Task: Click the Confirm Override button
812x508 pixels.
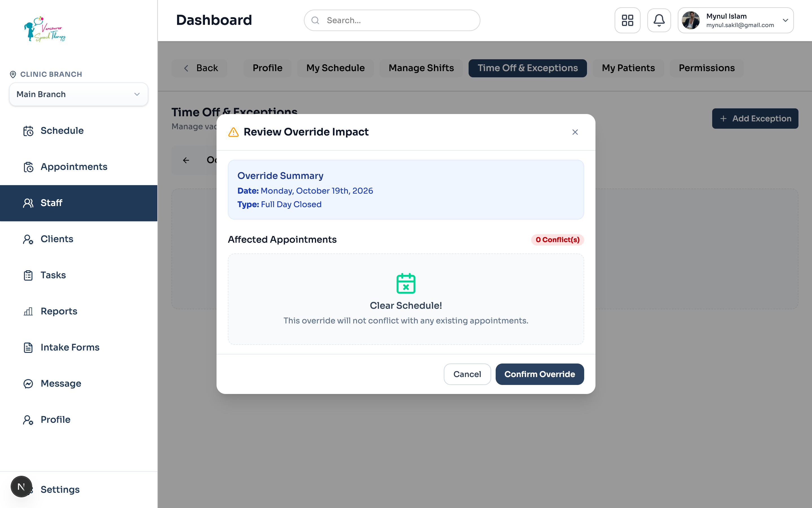Action: tap(540, 374)
